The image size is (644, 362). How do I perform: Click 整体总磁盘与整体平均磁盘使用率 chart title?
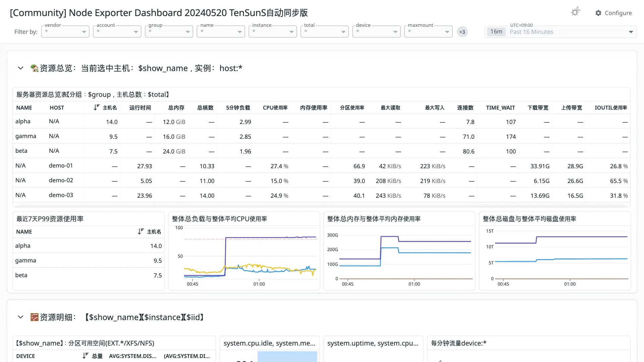tap(529, 219)
